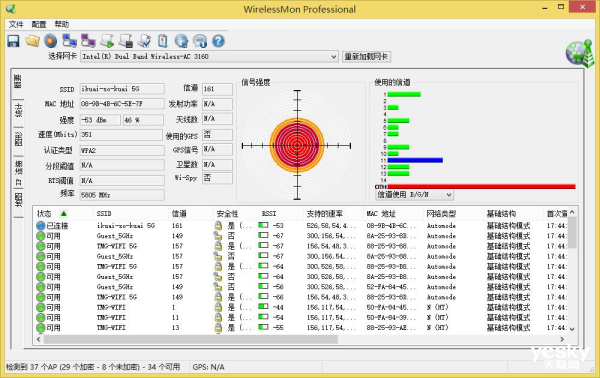The width and height of the screenshot is (600, 378).
Task: Sort by the 基础结构 column header
Action: click(513, 213)
